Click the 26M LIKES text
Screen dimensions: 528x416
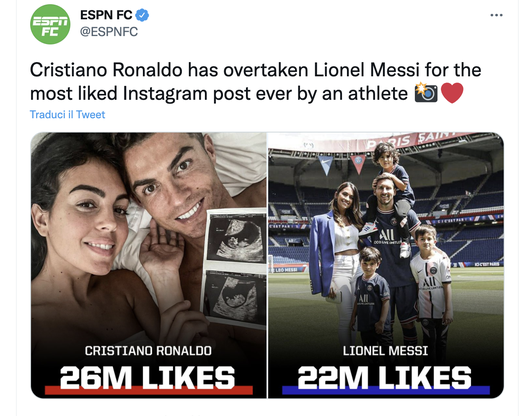click(147, 377)
